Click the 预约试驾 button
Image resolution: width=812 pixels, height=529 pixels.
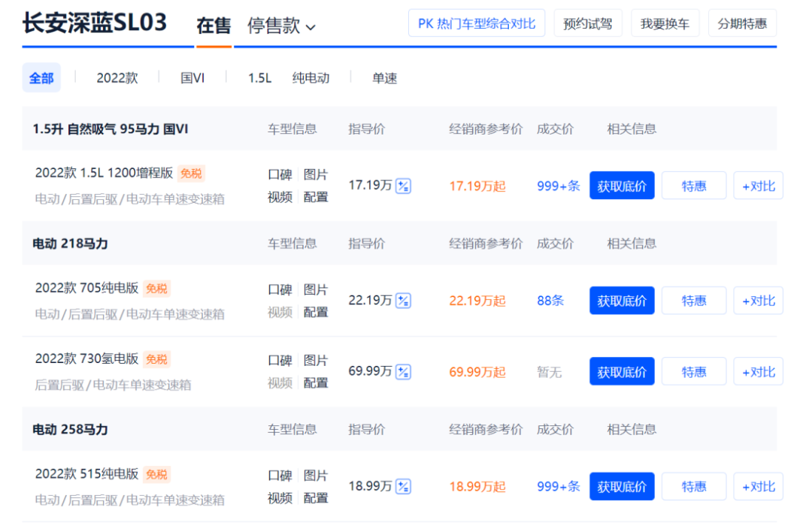588,23
